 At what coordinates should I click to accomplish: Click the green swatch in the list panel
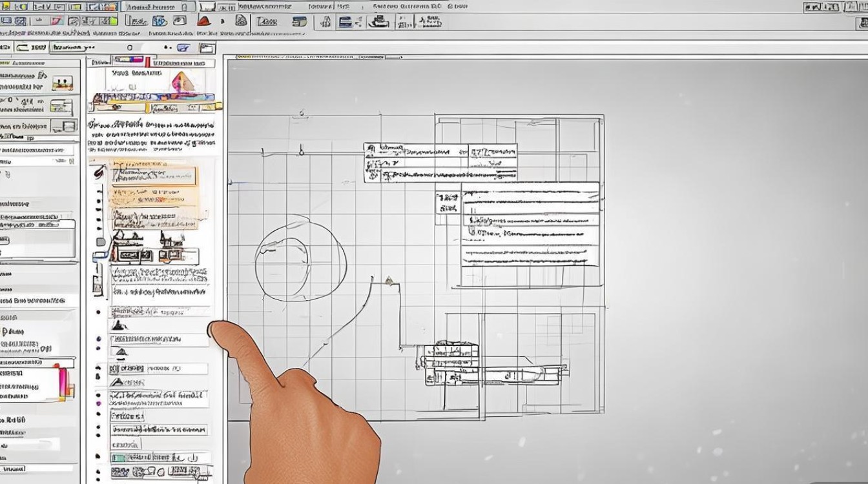pyautogui.click(x=118, y=458)
